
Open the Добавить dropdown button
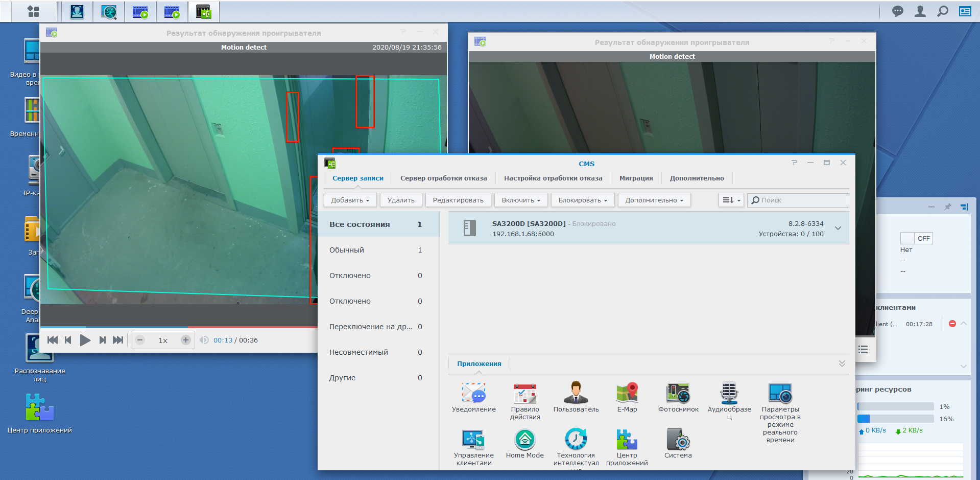pyautogui.click(x=350, y=200)
